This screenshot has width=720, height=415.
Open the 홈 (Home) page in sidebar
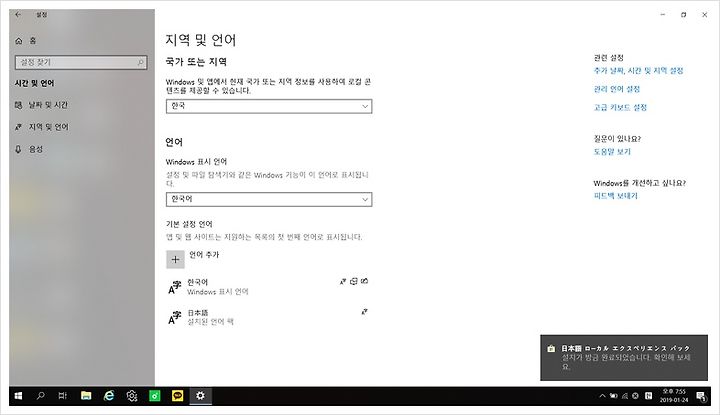pos(26,41)
